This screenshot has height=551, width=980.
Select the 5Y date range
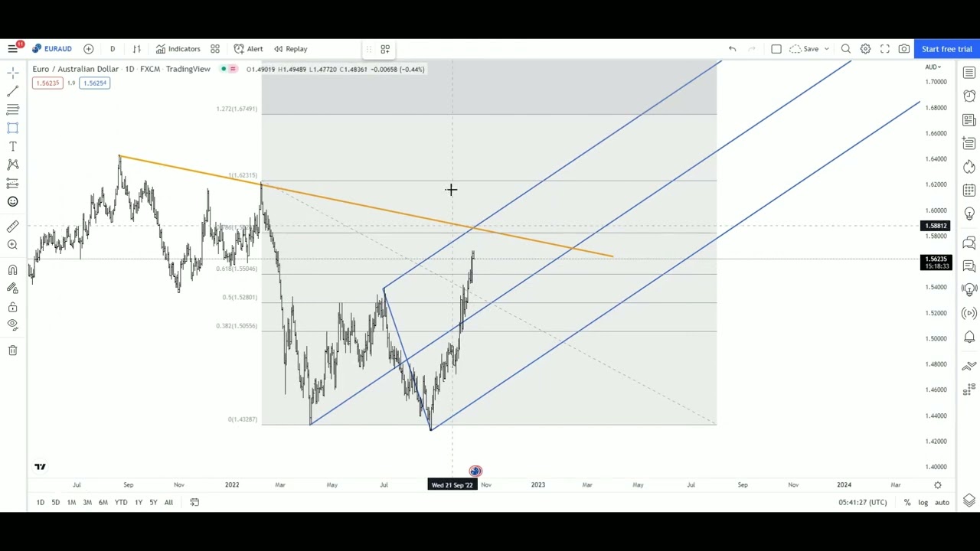[153, 503]
